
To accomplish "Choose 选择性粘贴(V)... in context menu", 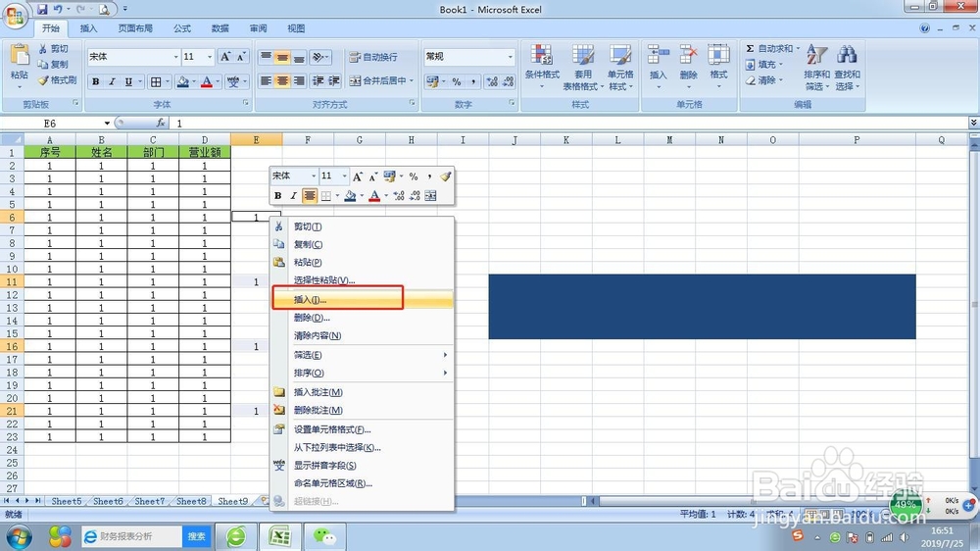I will click(362, 280).
